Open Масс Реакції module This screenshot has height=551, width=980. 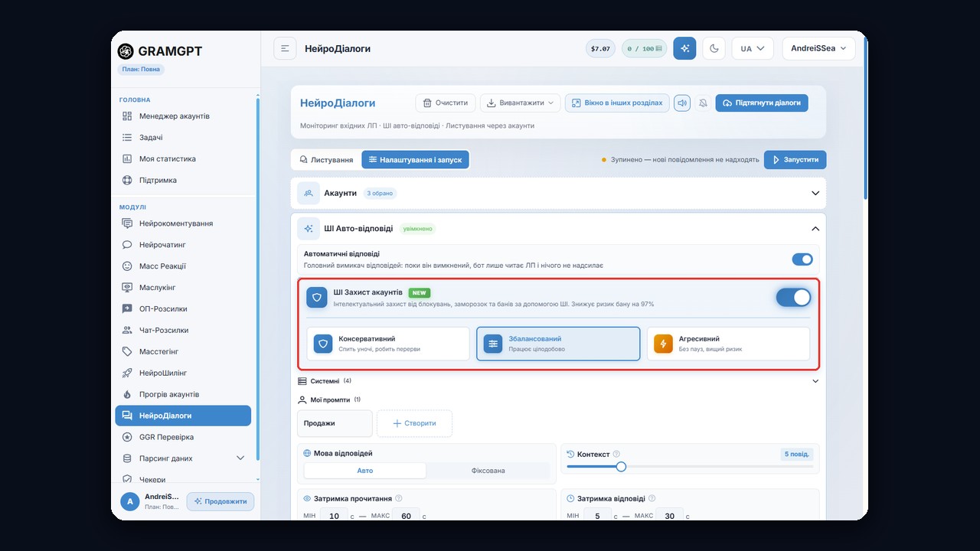pyautogui.click(x=184, y=266)
